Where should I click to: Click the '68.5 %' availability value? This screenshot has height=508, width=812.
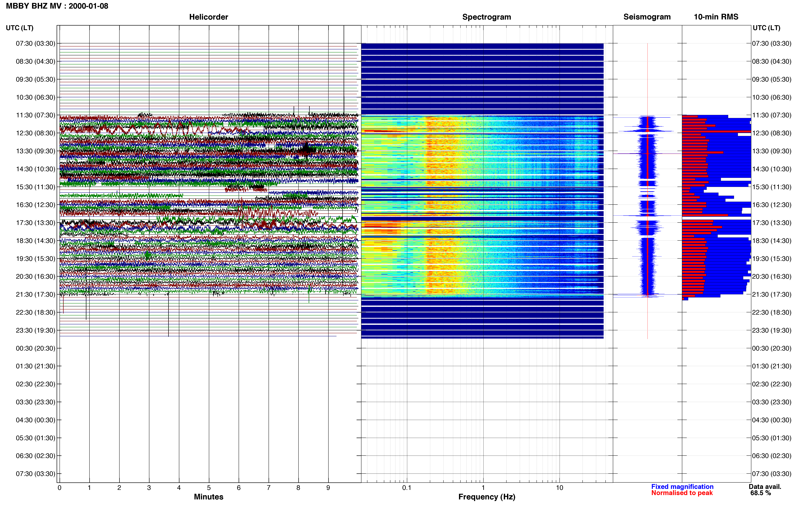click(761, 493)
